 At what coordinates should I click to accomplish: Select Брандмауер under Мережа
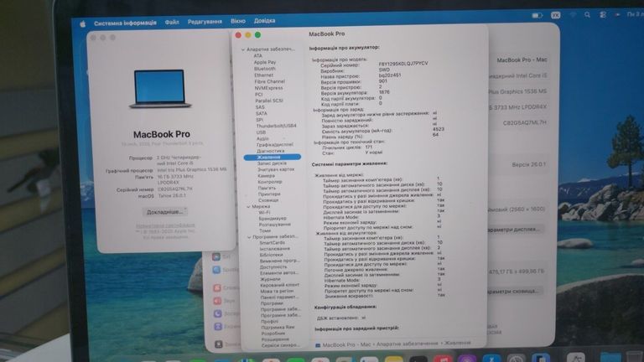pyautogui.click(x=273, y=219)
